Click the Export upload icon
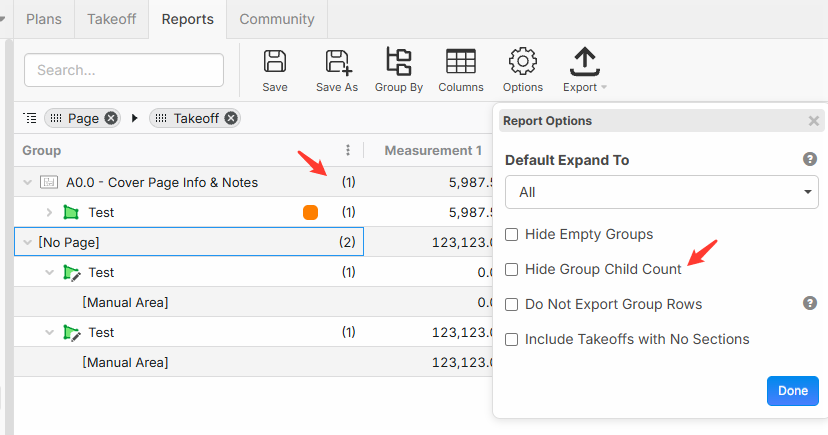Screen dimensions: 828x435 coord(584,62)
